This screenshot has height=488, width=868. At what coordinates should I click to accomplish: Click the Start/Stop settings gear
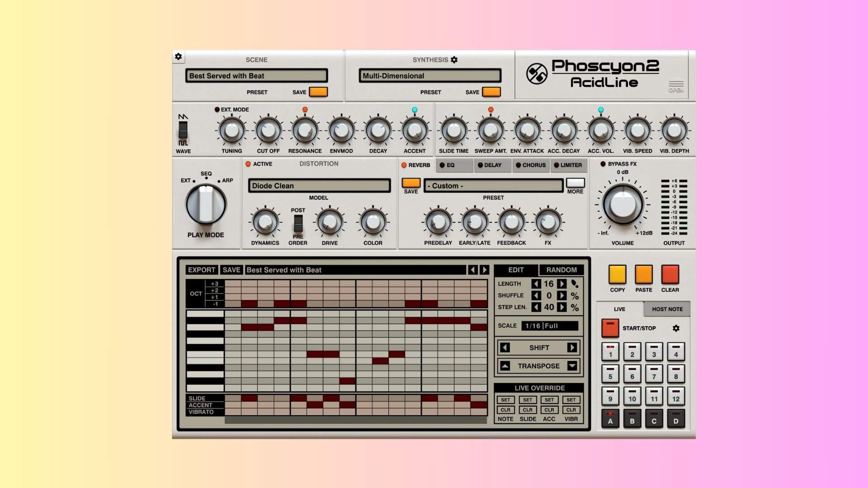click(x=676, y=328)
